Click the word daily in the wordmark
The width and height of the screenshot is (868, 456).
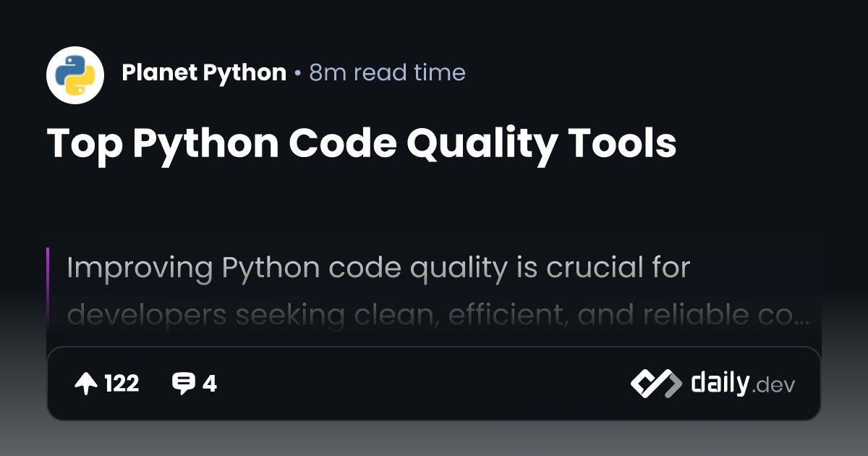coord(719,384)
